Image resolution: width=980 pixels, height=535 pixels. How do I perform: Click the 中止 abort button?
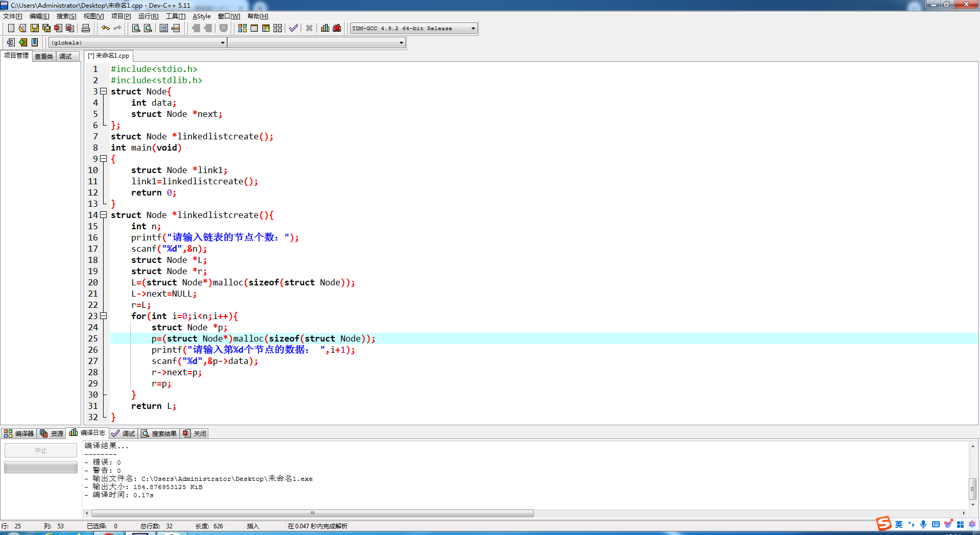click(41, 450)
